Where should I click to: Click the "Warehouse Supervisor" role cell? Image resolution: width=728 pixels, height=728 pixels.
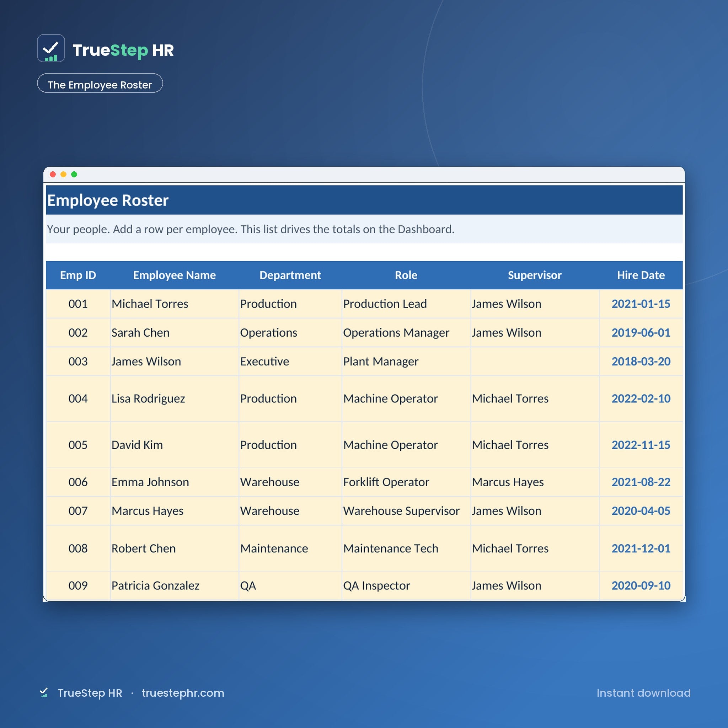click(x=406, y=511)
